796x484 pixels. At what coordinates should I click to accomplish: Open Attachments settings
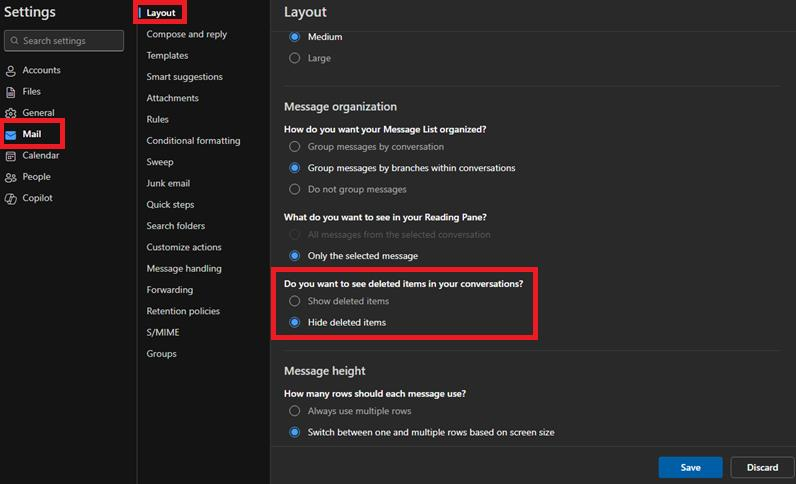173,98
